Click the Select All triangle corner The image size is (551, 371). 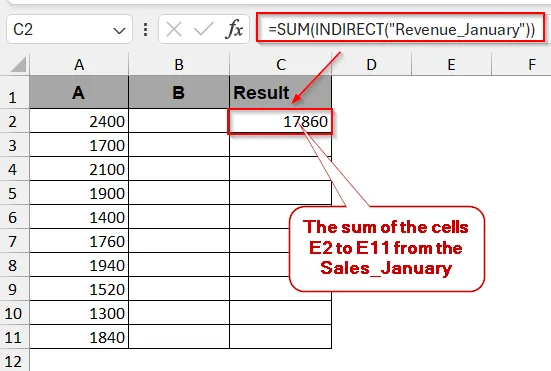18,64
